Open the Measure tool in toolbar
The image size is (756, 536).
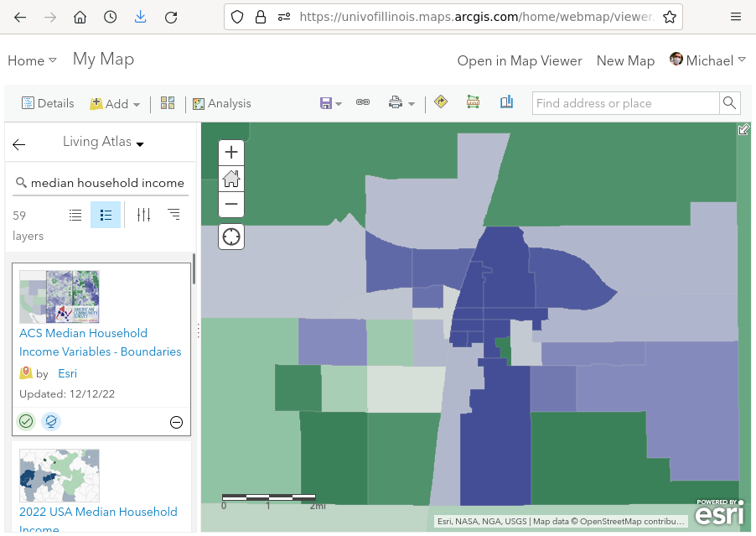pos(474,102)
